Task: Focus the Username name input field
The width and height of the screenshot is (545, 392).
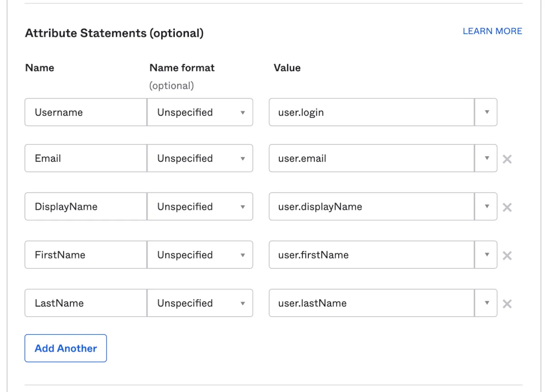Action: pos(86,112)
